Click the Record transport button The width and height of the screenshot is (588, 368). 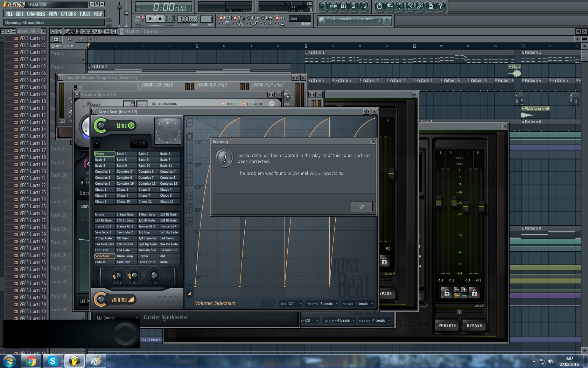tap(170, 19)
